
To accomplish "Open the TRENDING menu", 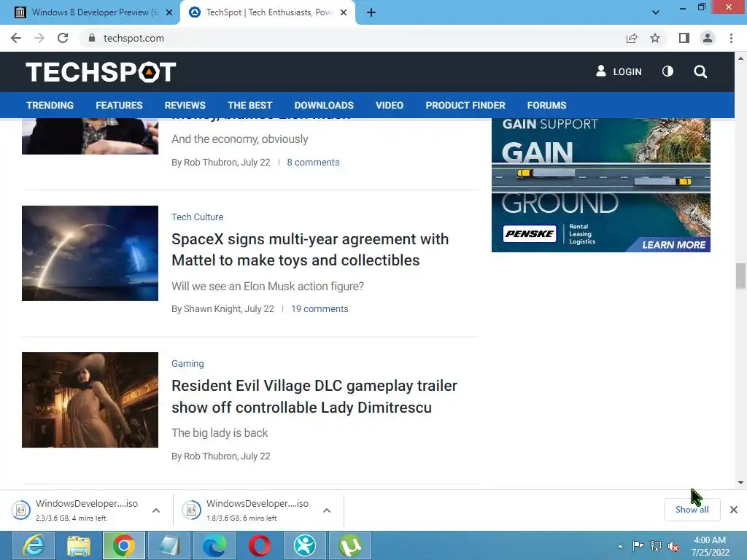I will coord(50,105).
